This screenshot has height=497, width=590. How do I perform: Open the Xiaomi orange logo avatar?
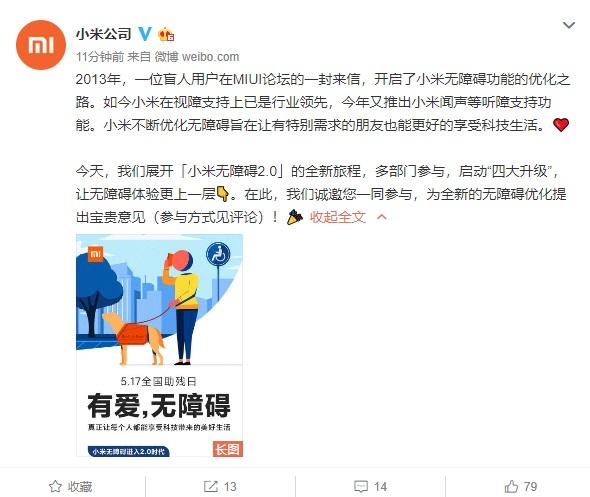(41, 45)
